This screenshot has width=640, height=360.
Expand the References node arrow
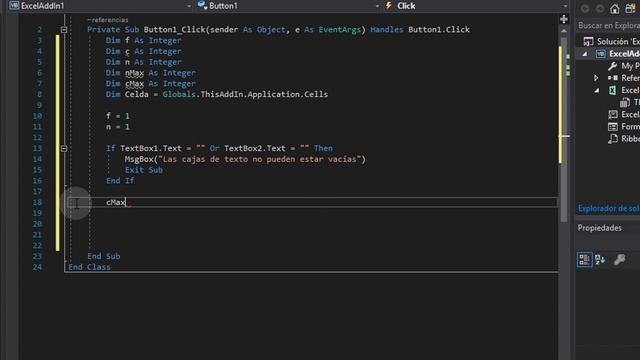tap(596, 78)
